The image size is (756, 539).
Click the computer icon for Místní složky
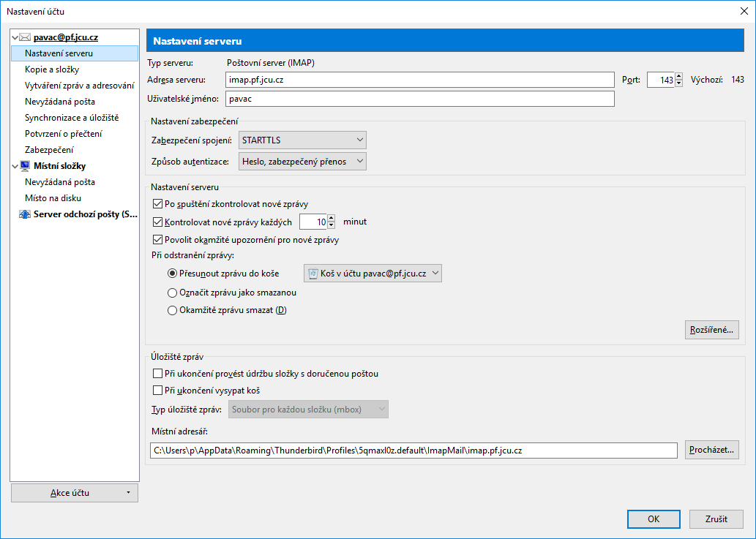25,166
